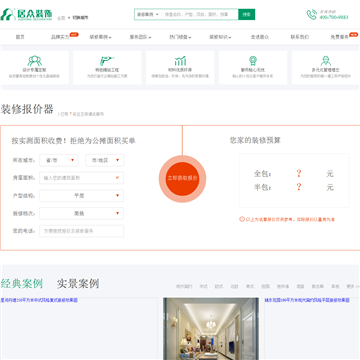Click the orange get-quote circle button
Screen dimensions: 360x360
(182, 179)
